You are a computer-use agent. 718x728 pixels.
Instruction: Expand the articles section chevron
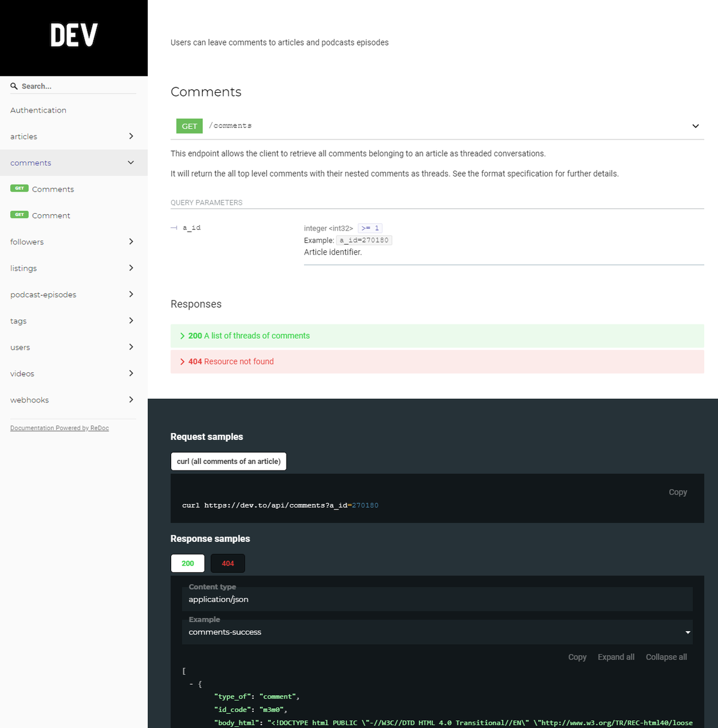[x=131, y=136]
